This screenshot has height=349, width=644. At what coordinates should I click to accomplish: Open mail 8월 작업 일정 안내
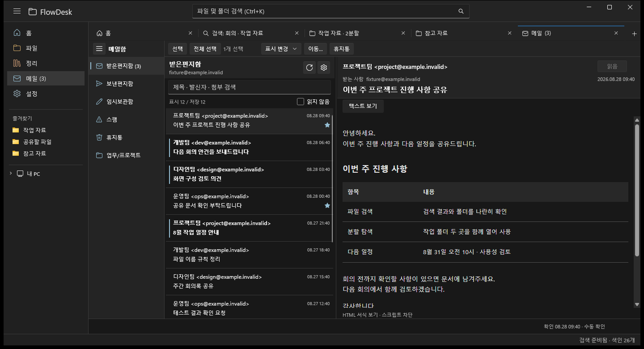pyautogui.click(x=250, y=228)
